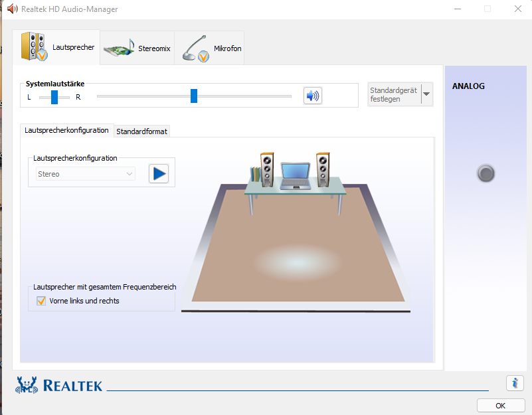Screen dimensions: 532x415
Task: Click the left speaker on the table
Action: [267, 169]
